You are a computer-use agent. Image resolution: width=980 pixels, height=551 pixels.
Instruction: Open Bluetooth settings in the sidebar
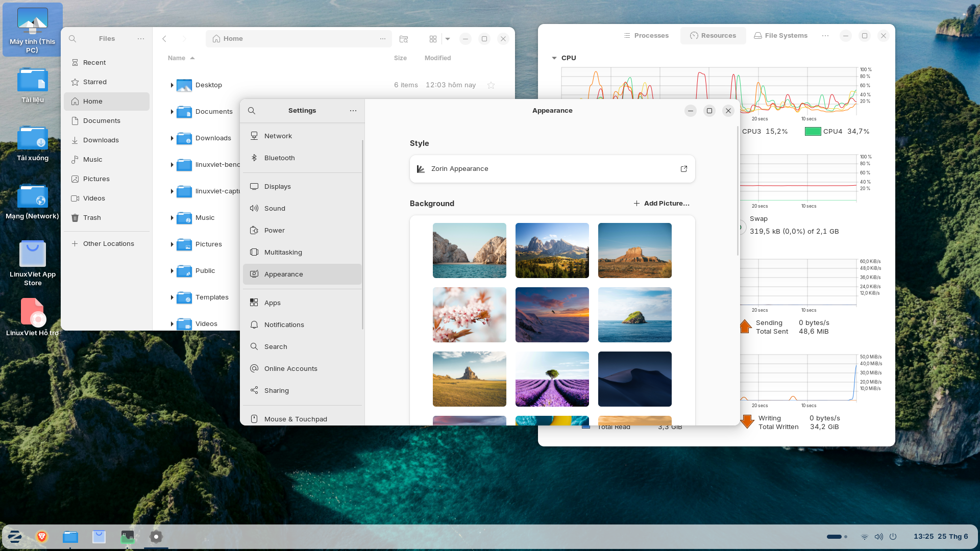point(302,158)
